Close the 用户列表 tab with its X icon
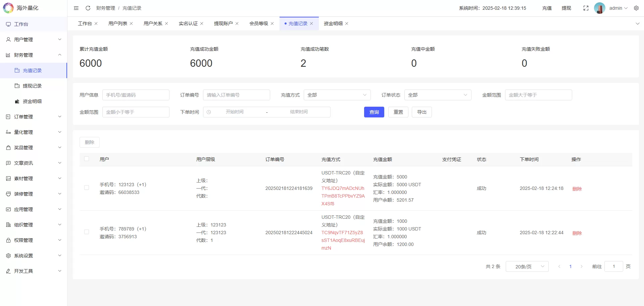Viewport: 644px width, 306px height. point(131,23)
